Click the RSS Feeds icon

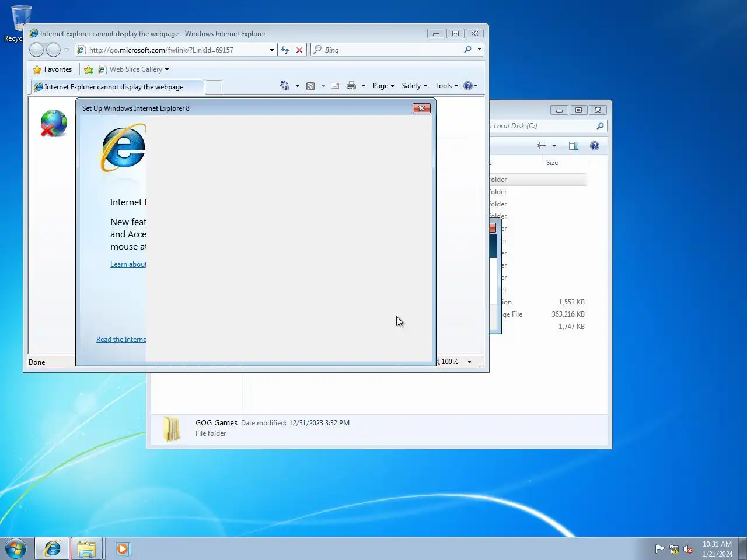(x=310, y=86)
